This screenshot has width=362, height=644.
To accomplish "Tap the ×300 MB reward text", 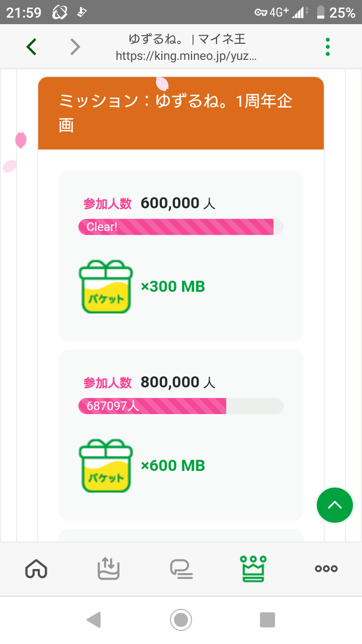I will click(x=173, y=287).
